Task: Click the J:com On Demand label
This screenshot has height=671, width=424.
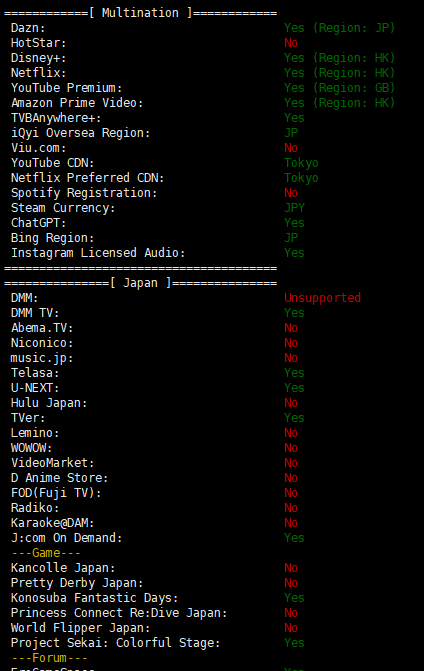Action: coord(66,538)
